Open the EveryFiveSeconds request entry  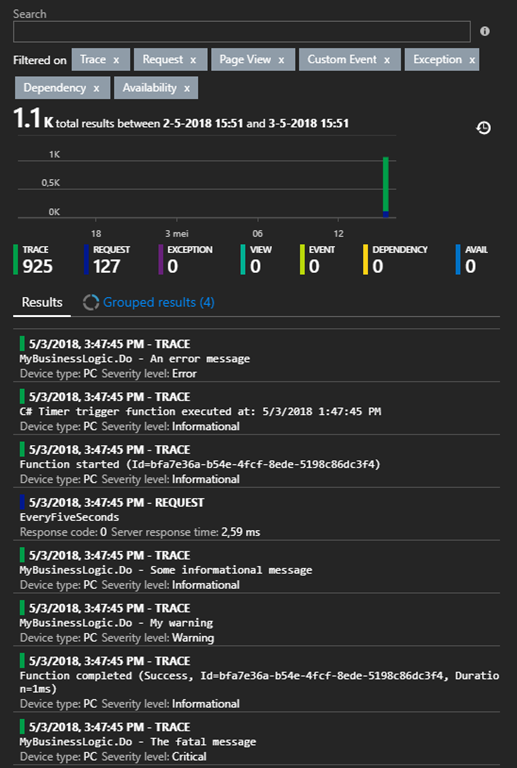(257, 517)
